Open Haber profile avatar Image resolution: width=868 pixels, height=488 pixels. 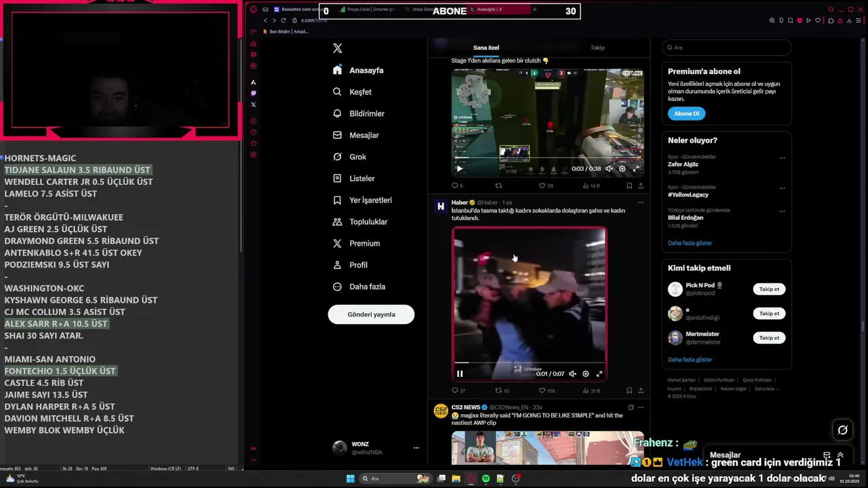(441, 206)
